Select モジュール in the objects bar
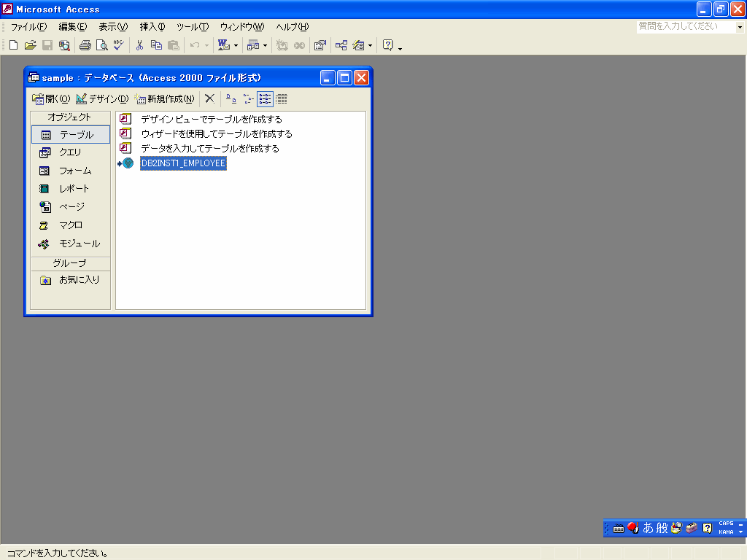747x560 pixels. [71, 244]
